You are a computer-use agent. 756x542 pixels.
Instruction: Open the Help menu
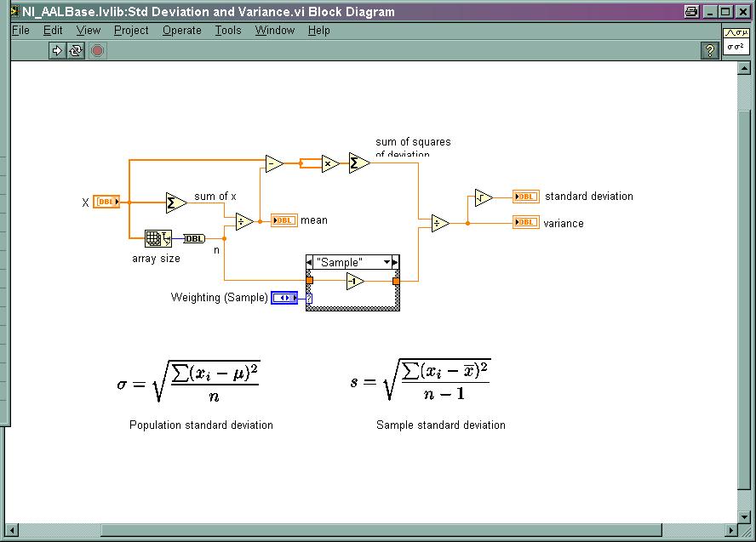[x=319, y=31]
